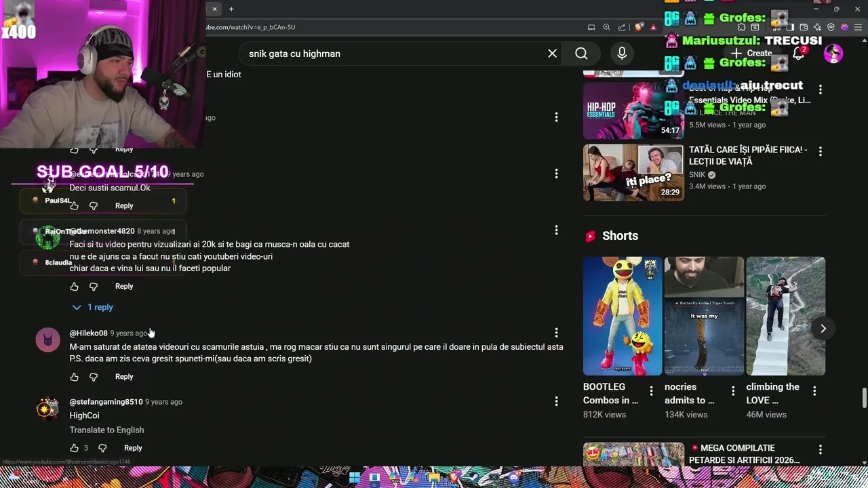Like the 'Faci si tu video' comment
The width and height of the screenshot is (868, 488).
pos(75,287)
